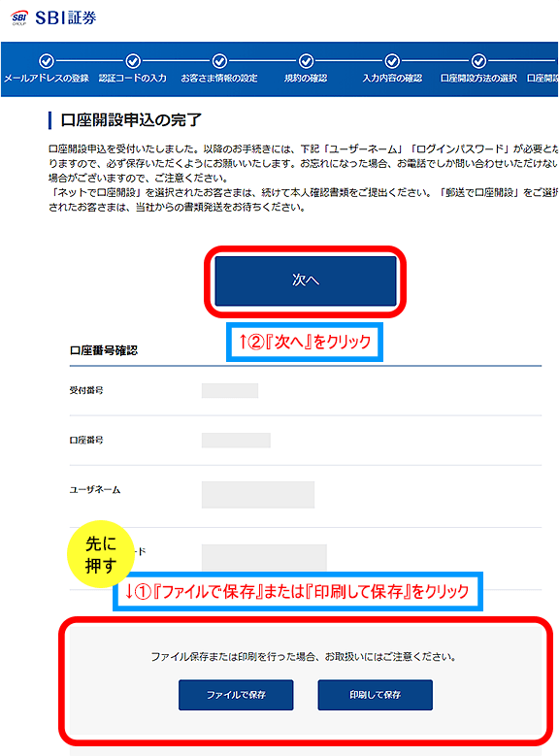Select the 受付番号 value field
The height and width of the screenshot is (756, 559).
pyautogui.click(x=230, y=390)
